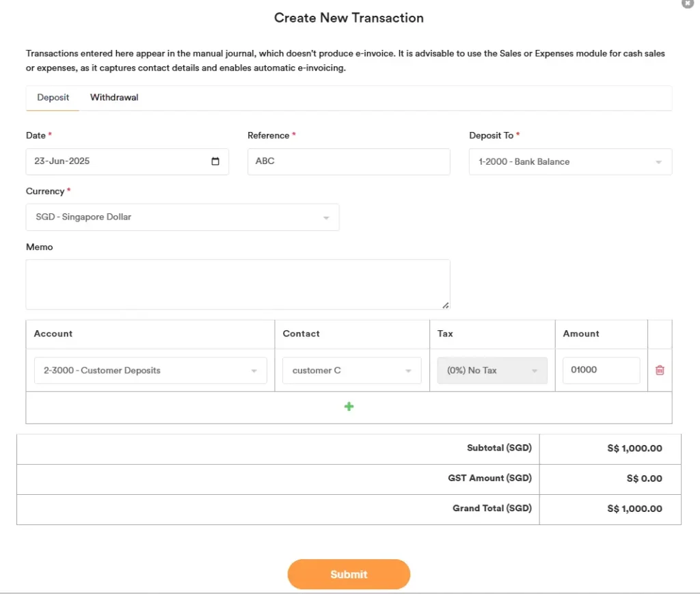This screenshot has height=594, width=700.
Task: Select the Deposit tab
Action: 53,98
